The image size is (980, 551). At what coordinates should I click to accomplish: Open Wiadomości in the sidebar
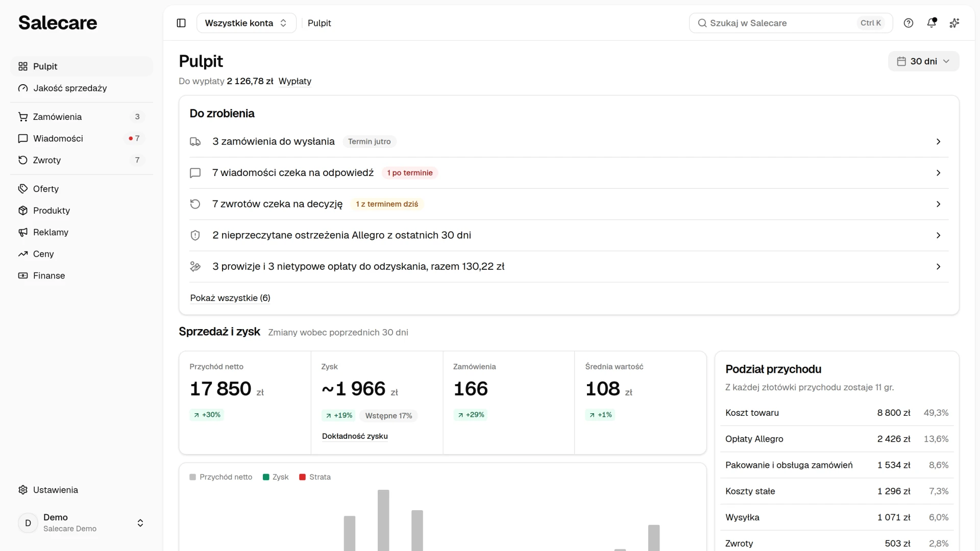pyautogui.click(x=82, y=138)
